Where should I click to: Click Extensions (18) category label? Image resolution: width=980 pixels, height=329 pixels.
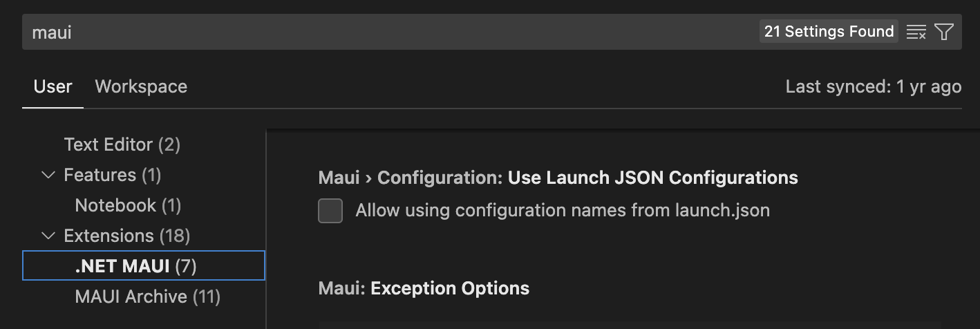tap(127, 236)
